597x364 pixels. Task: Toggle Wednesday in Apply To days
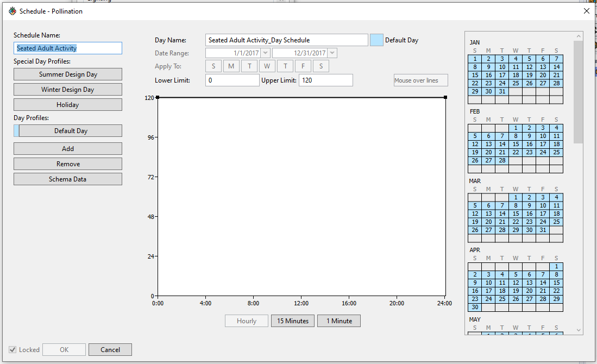coord(267,66)
